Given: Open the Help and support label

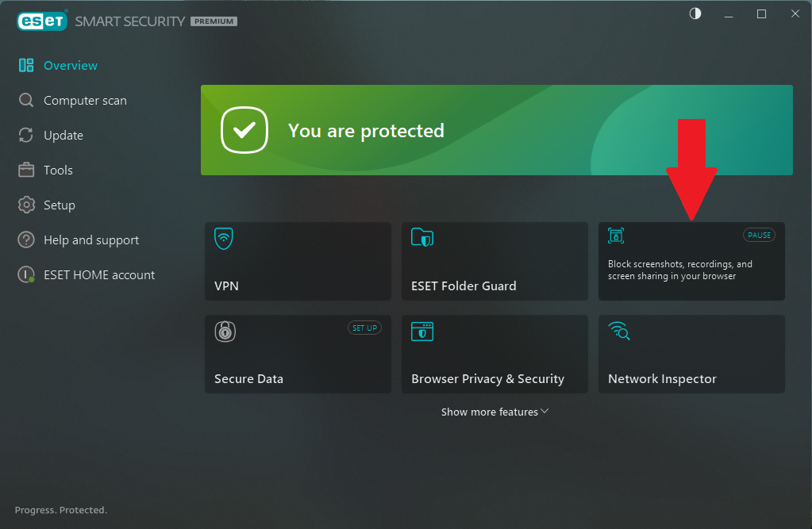Looking at the screenshot, I should [91, 240].
